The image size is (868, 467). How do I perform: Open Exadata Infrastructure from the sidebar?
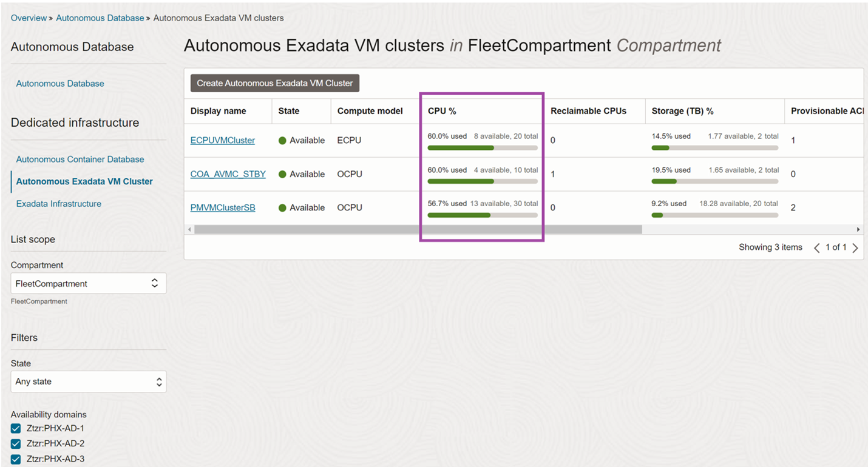(58, 203)
